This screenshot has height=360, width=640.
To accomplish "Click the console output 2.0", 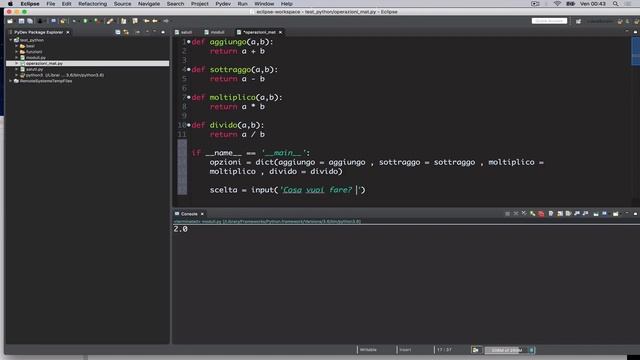I will (180, 229).
